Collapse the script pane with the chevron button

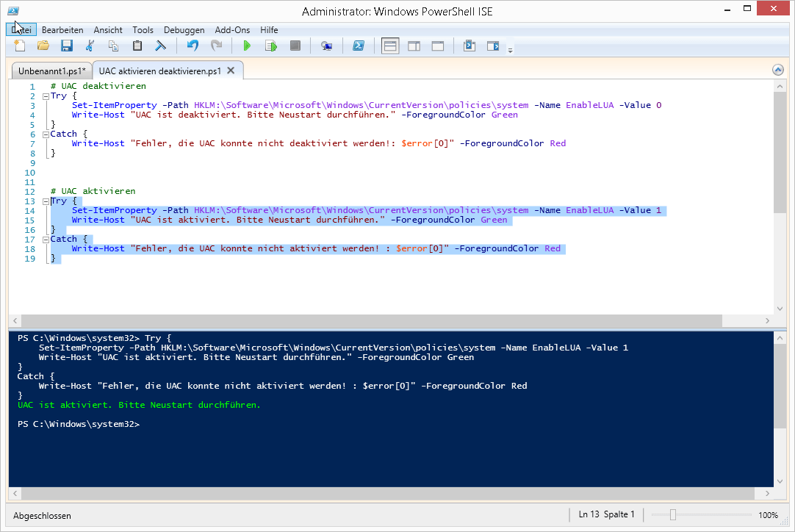(778, 70)
